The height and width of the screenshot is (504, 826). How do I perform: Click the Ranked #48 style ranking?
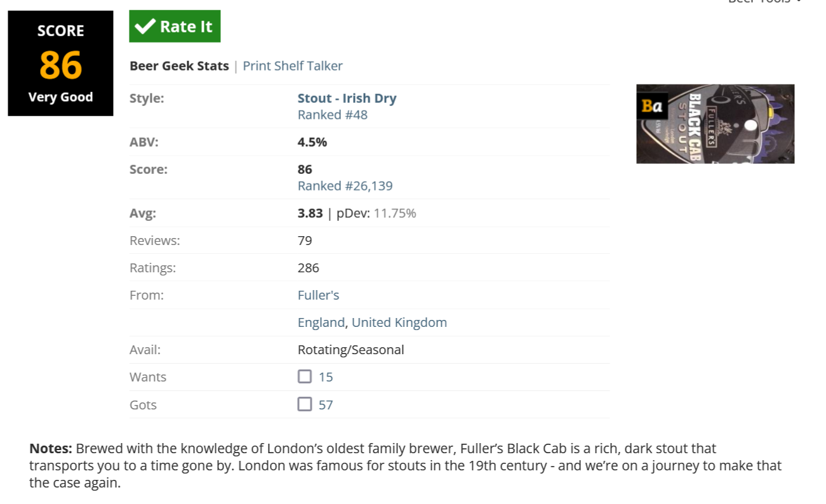333,115
